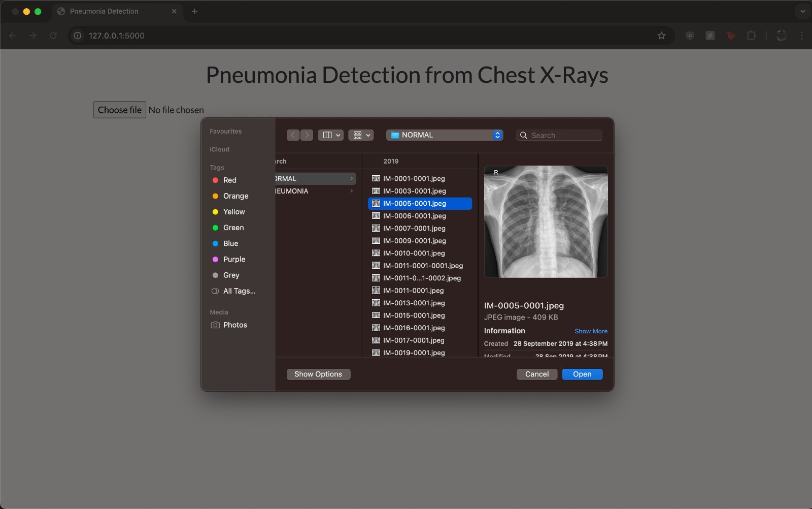Bookmark this page with the star icon
The image size is (812, 509).
pos(661,36)
